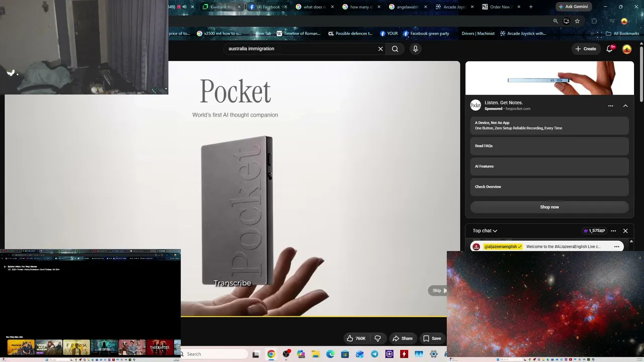Open the Check Overview ad link
This screenshot has height=362, width=644.
click(549, 187)
